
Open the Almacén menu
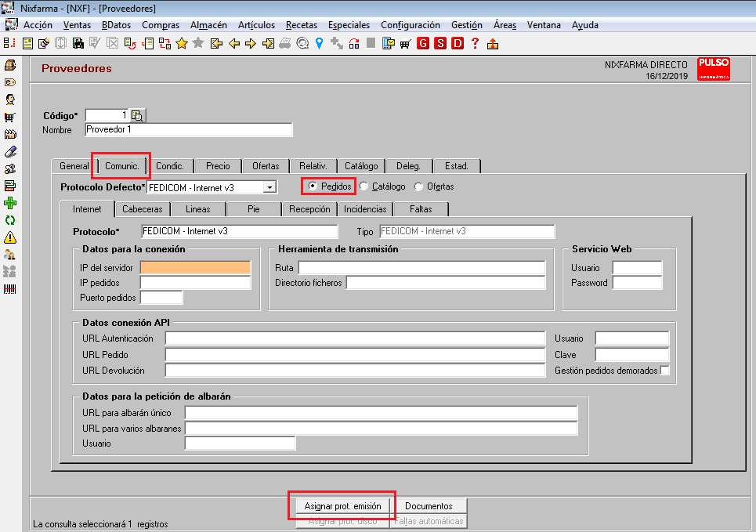pyautogui.click(x=208, y=25)
